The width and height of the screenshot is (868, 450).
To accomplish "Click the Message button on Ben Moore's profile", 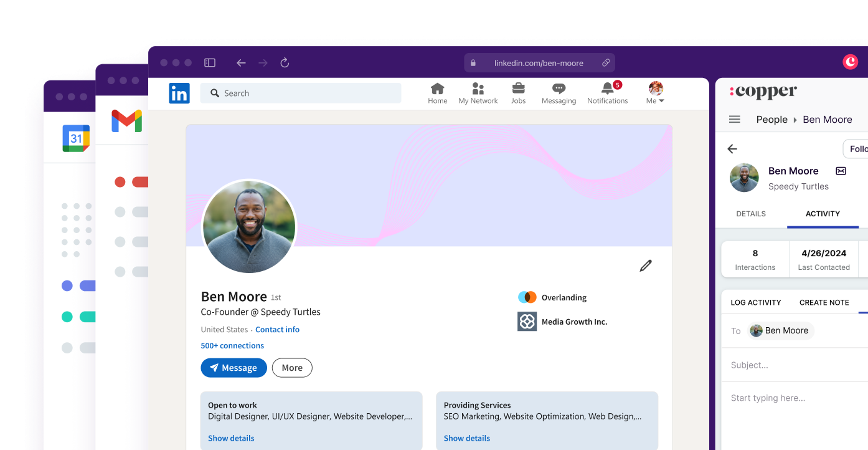I will click(234, 368).
